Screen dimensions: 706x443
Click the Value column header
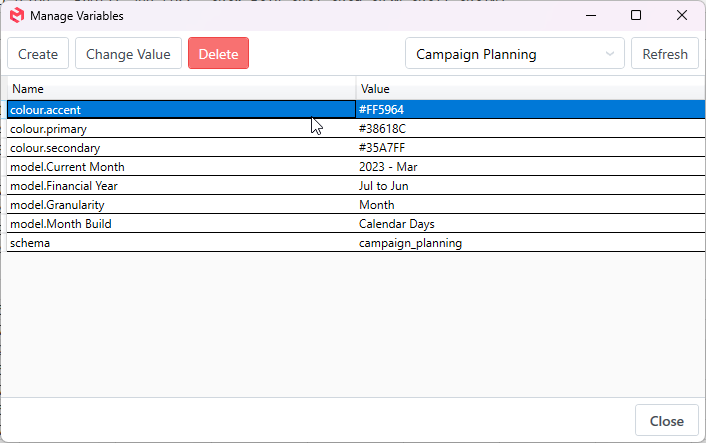coord(530,89)
